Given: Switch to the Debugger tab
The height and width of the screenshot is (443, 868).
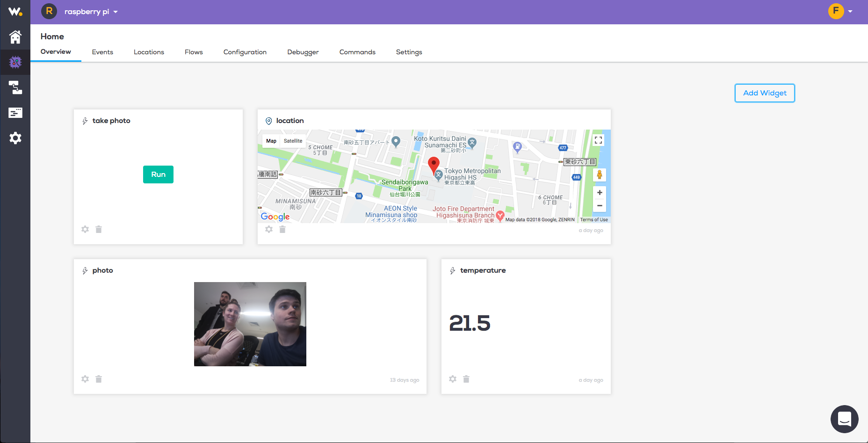Looking at the screenshot, I should point(303,52).
